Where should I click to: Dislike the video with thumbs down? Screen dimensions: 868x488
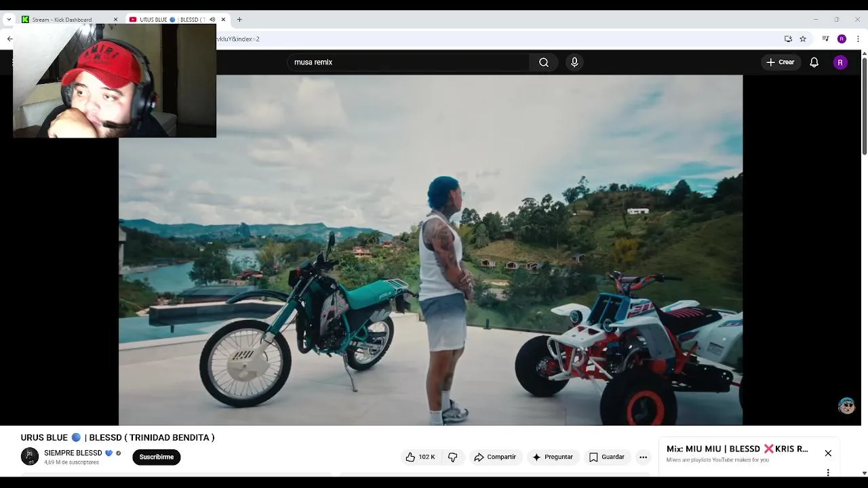point(453,457)
